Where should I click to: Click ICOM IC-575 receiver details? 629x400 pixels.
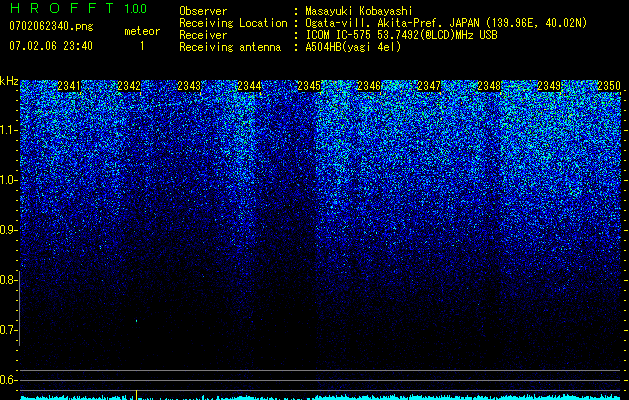(x=401, y=35)
